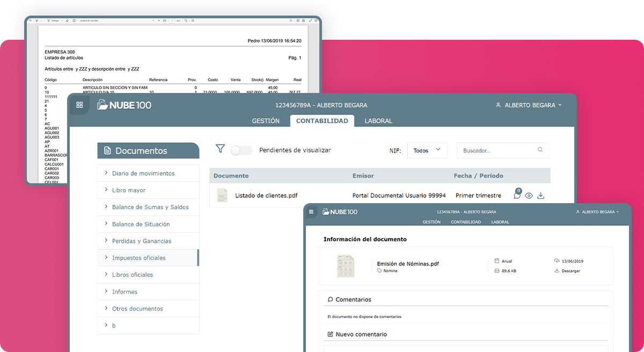
Task: Click the Listado de clientes.pdf file icon
Action: [x=222, y=196]
